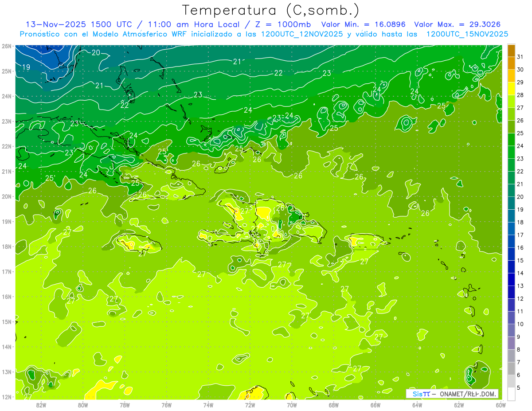The height and width of the screenshot is (411, 532).
Task: Click the '1200UTC_15NOV2025' valid-until time
Action: point(467,34)
